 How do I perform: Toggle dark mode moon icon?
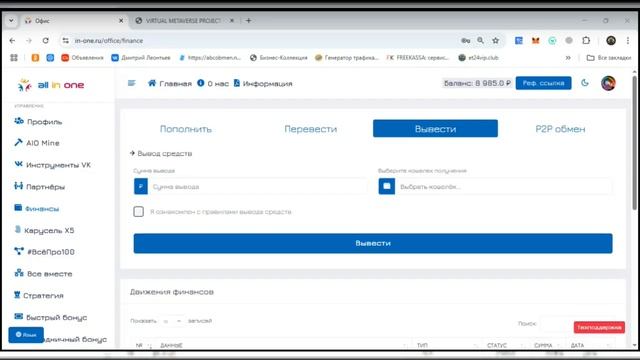(585, 83)
